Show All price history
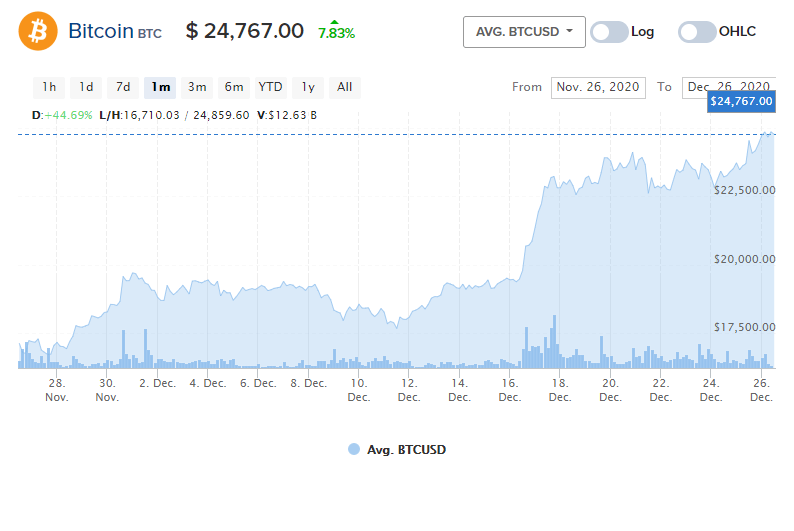794x531 pixels. click(x=345, y=88)
